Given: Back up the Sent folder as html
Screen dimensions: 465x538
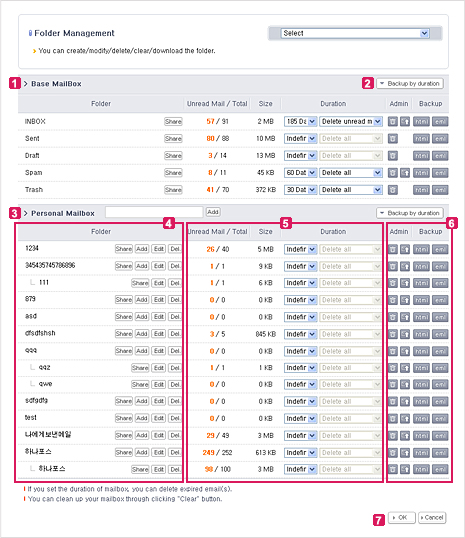Looking at the screenshot, I should [x=421, y=139].
